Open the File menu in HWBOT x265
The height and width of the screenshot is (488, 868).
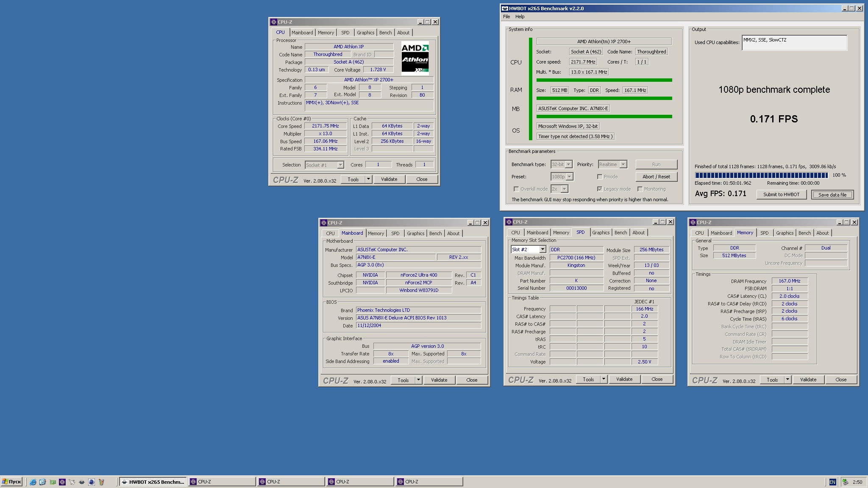tap(506, 17)
